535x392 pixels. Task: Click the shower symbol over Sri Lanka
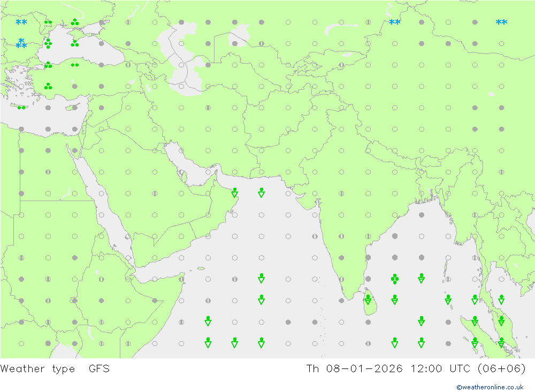tap(368, 300)
